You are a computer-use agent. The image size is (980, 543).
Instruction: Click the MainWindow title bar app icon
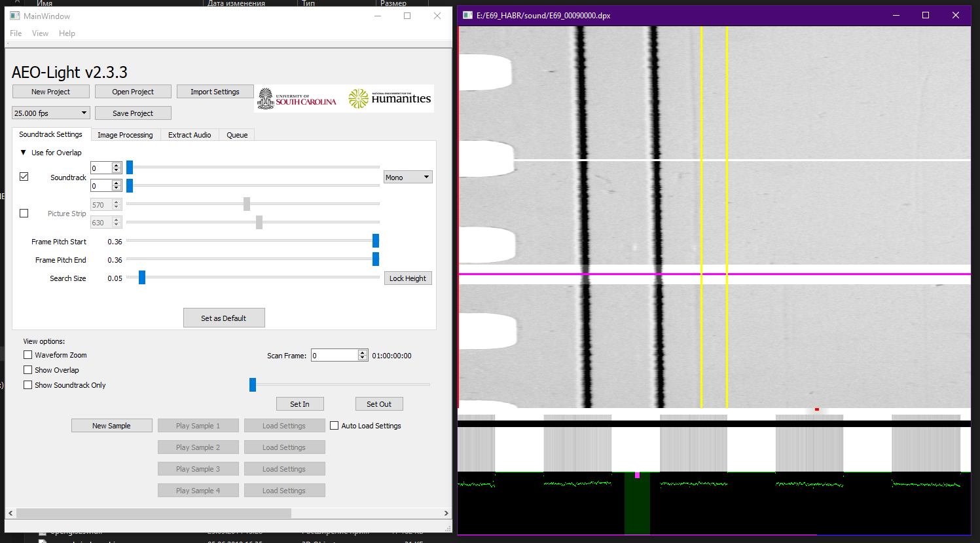(15, 16)
